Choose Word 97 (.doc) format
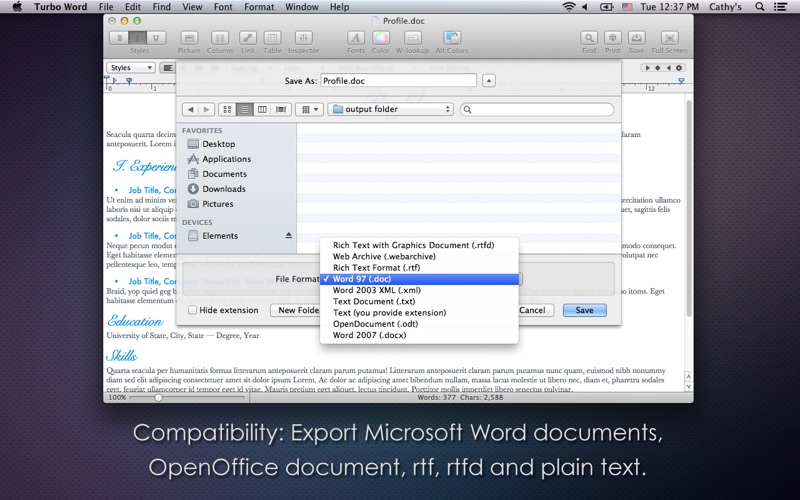This screenshot has height=500, width=800. coord(419,279)
